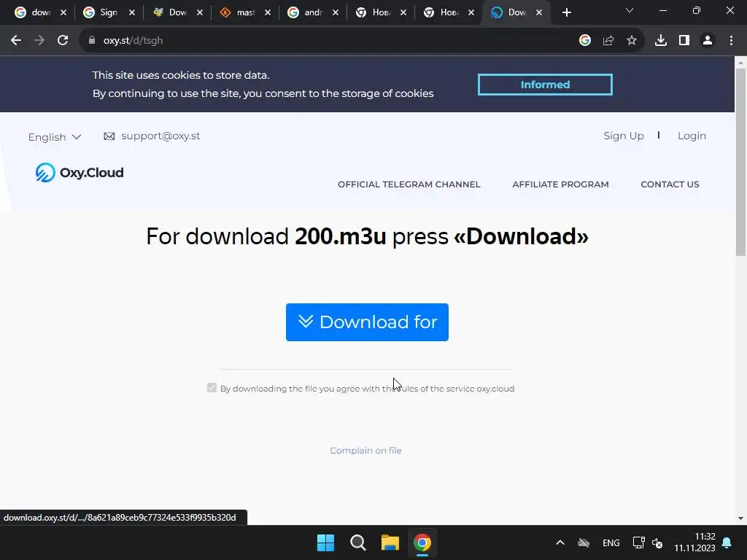This screenshot has width=747, height=560.
Task: Click the support@oxy.st email link
Action: tap(160, 136)
